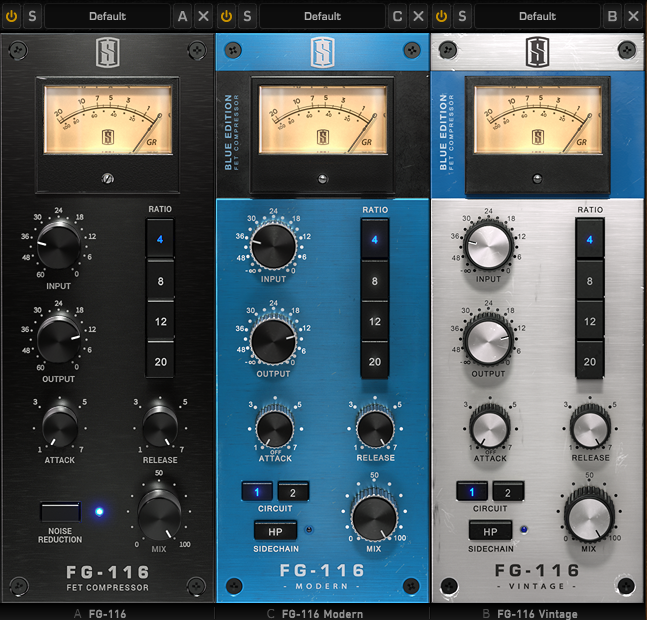Click the GR meter on FG-116 Modern
647x620 pixels.
[x=323, y=120]
